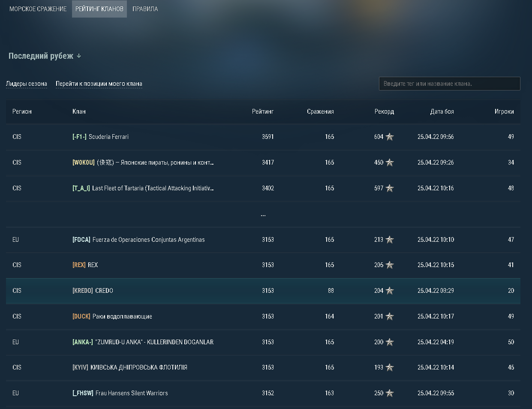Click the star icon in ANKA- clan row
532x409 pixels.
click(390, 342)
